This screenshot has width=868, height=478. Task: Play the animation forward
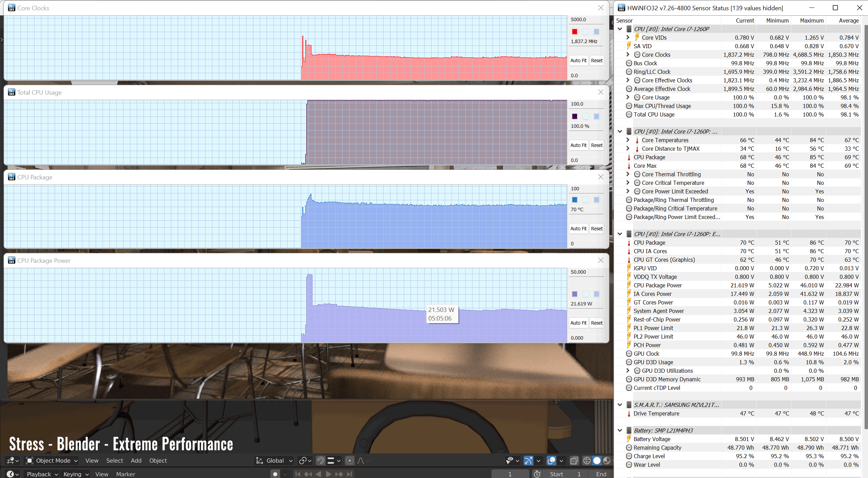tap(329, 474)
